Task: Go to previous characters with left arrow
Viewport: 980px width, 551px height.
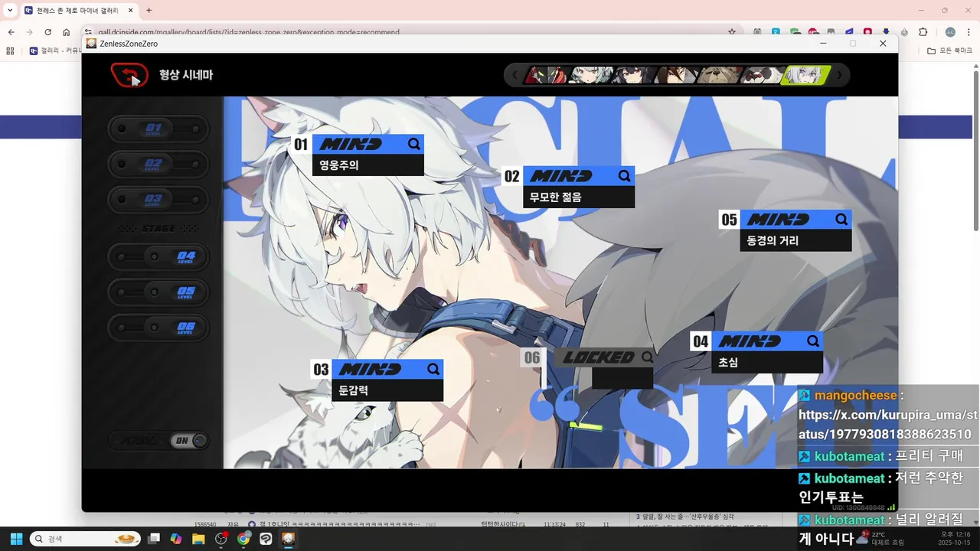Action: (x=514, y=75)
